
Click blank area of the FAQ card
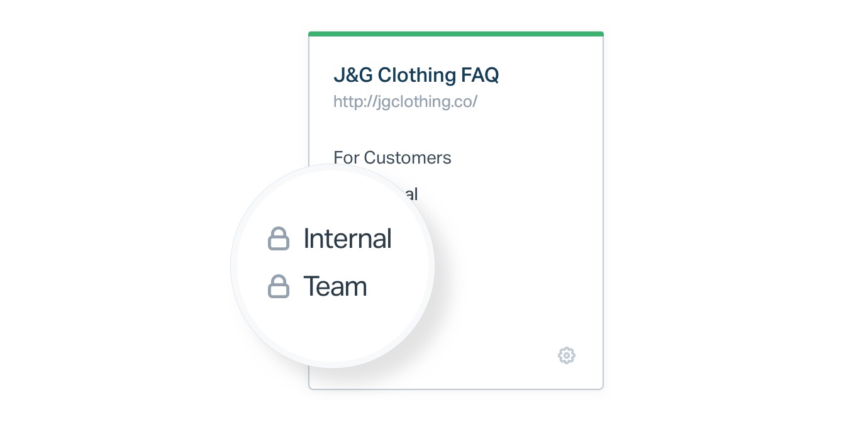(516, 264)
